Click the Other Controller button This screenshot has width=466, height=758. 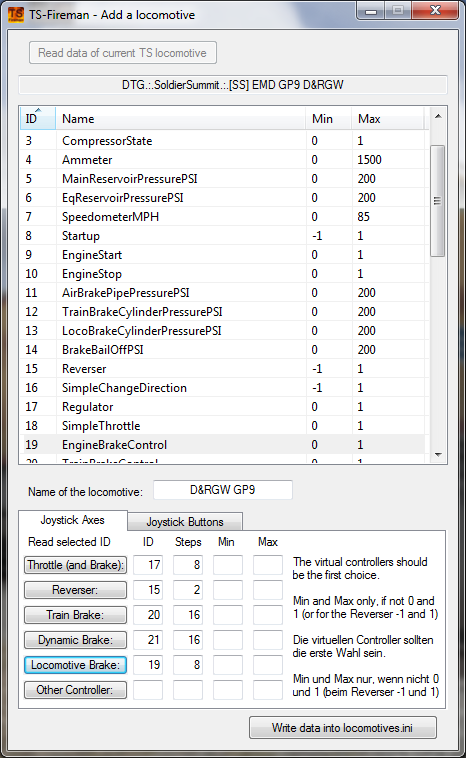75,690
